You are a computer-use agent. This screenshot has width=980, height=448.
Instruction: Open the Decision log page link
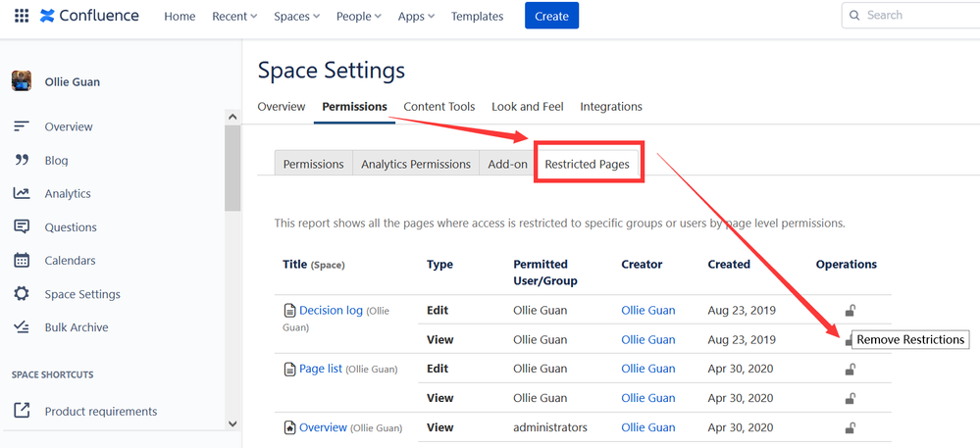point(332,310)
